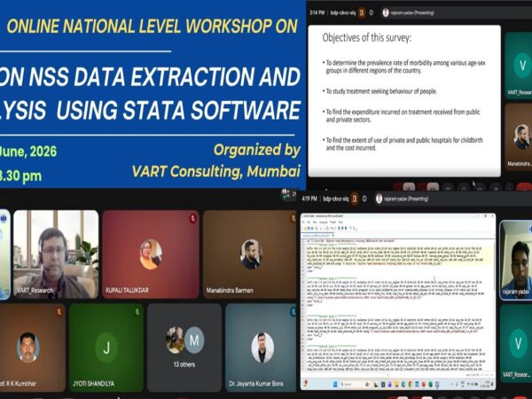Viewport: 532px width, 399px height.
Task: Open Windows Start button in the shared screen
Action: pyautogui.click(x=335, y=384)
